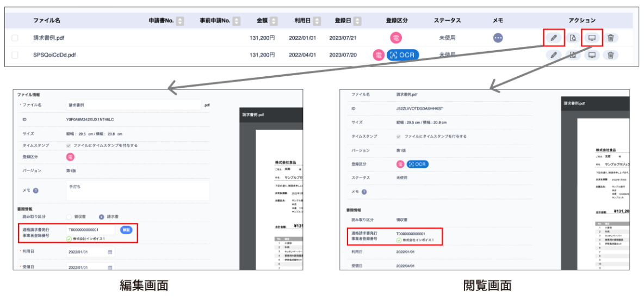This screenshot has width=644, height=298.
Task: Delete 請求書例.pdf using its trash icon
Action: pyautogui.click(x=611, y=38)
